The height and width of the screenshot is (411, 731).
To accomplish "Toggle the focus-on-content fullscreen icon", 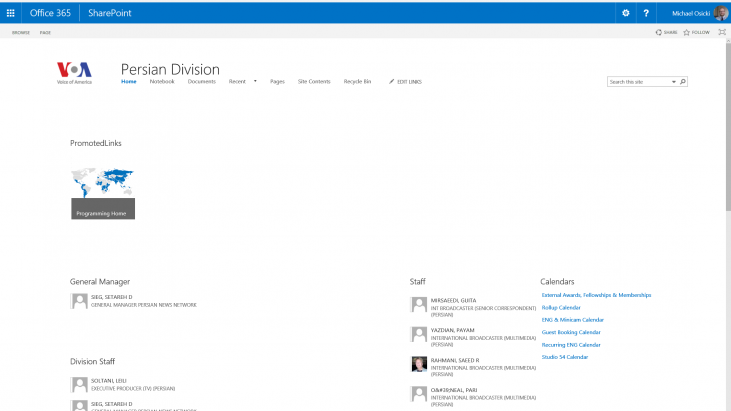I will tap(722, 32).
